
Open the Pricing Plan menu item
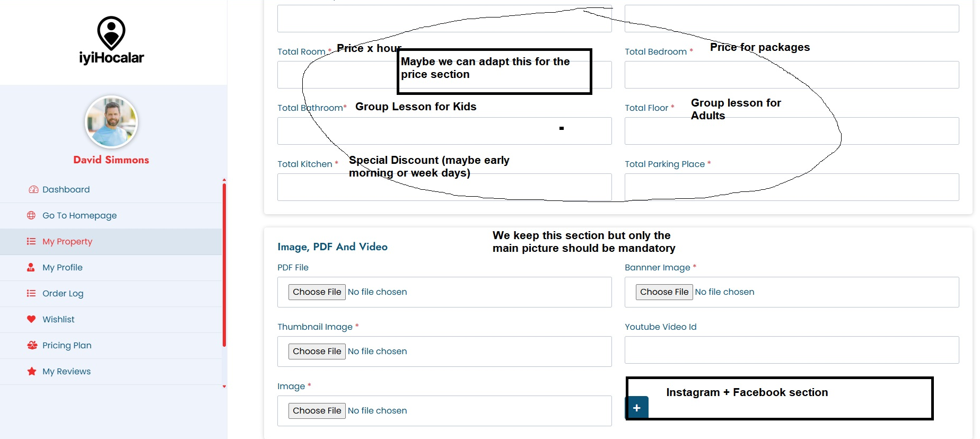[x=67, y=345]
